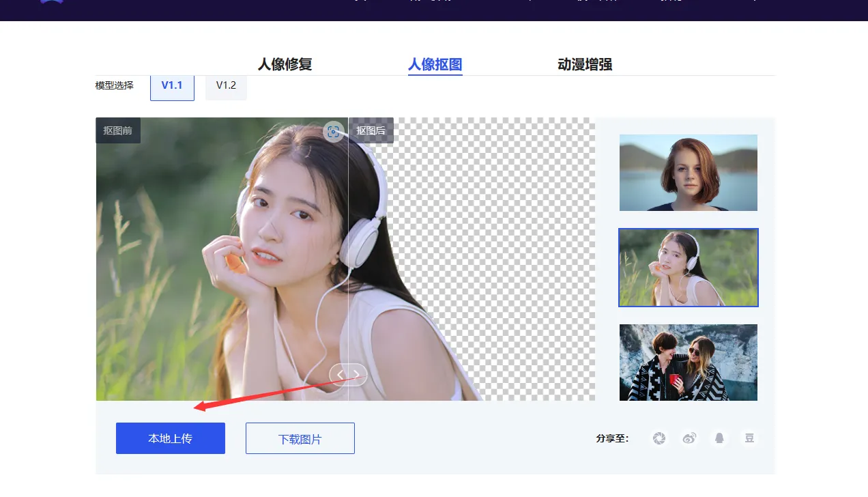Open the 人像抠图 tab
This screenshot has width=868, height=497.
(435, 65)
